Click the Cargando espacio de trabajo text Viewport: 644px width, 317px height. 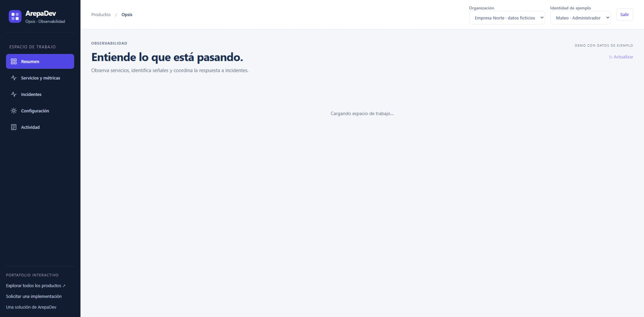tap(362, 114)
